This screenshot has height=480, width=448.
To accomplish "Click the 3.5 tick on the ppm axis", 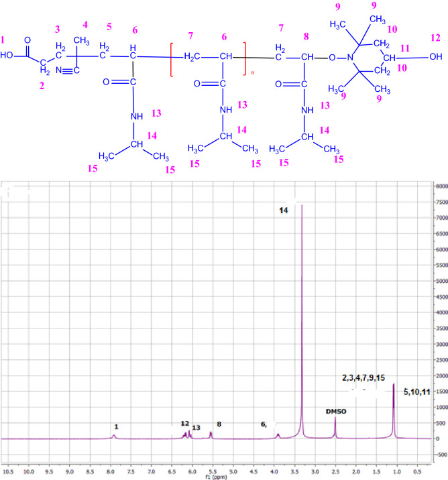I will click(294, 472).
